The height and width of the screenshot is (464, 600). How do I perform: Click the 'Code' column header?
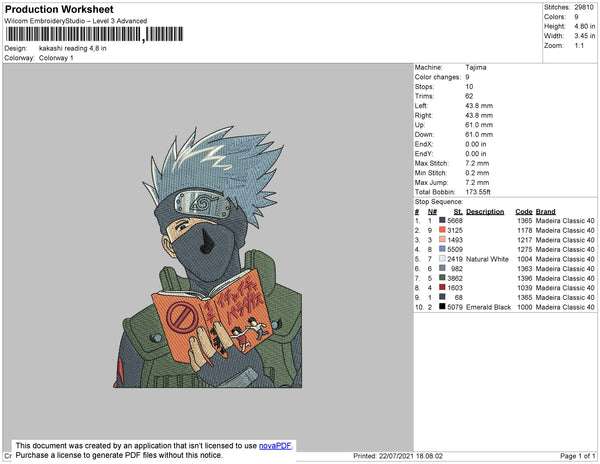(x=524, y=212)
